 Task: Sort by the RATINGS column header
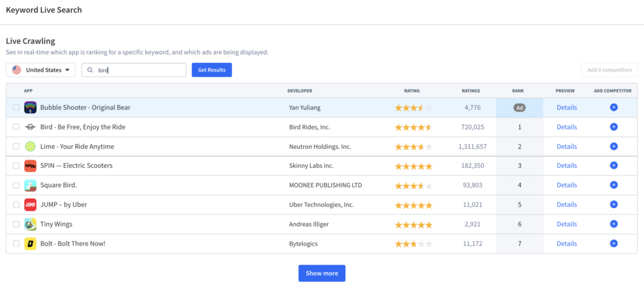click(x=470, y=90)
